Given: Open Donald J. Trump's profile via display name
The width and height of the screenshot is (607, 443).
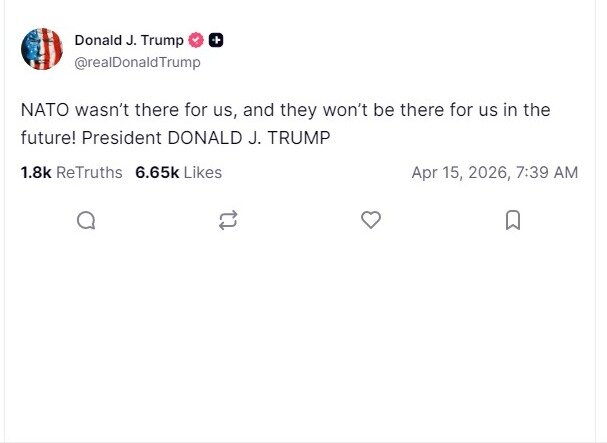Looking at the screenshot, I should pyautogui.click(x=129, y=41).
